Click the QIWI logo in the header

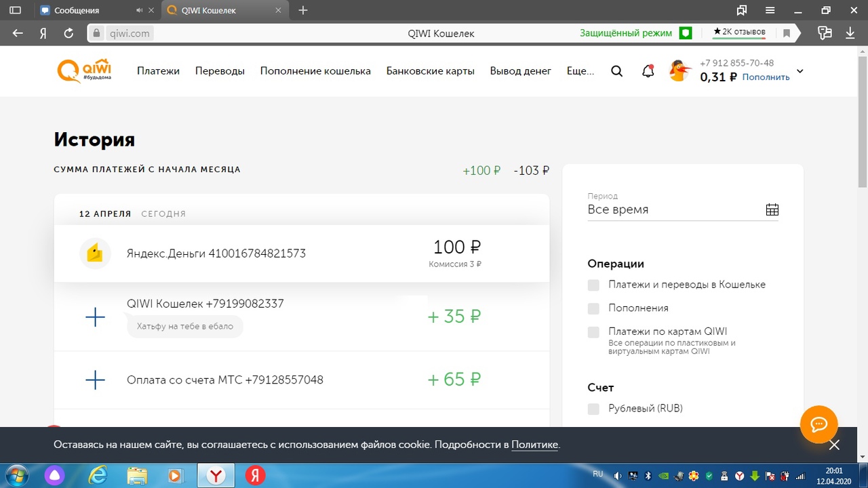(84, 70)
